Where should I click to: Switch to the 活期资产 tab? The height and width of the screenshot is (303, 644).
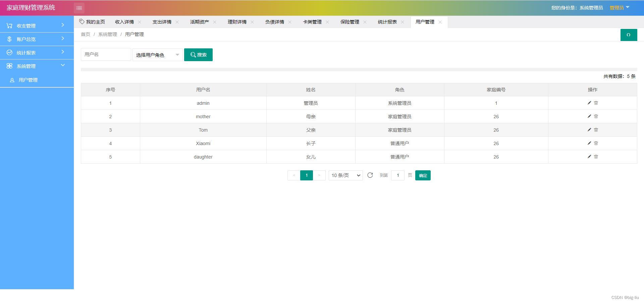point(200,22)
